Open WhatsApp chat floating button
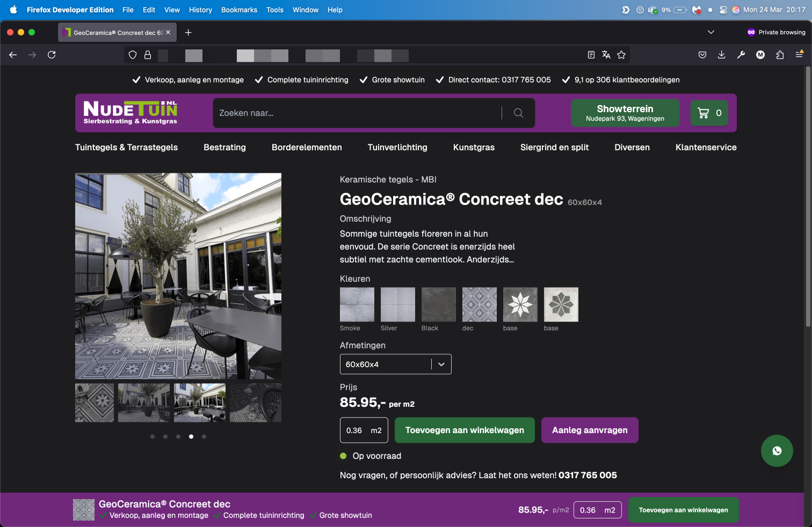The width and height of the screenshot is (812, 527). coord(777,451)
